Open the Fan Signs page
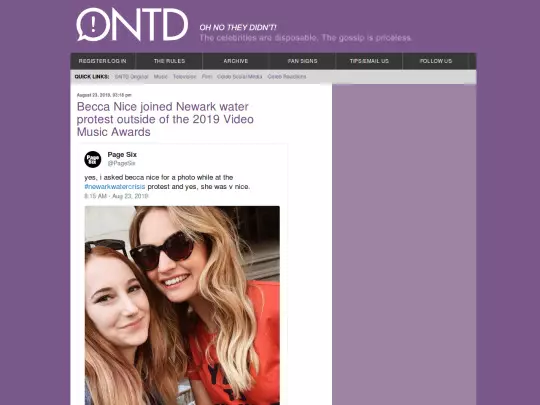 [x=302, y=61]
